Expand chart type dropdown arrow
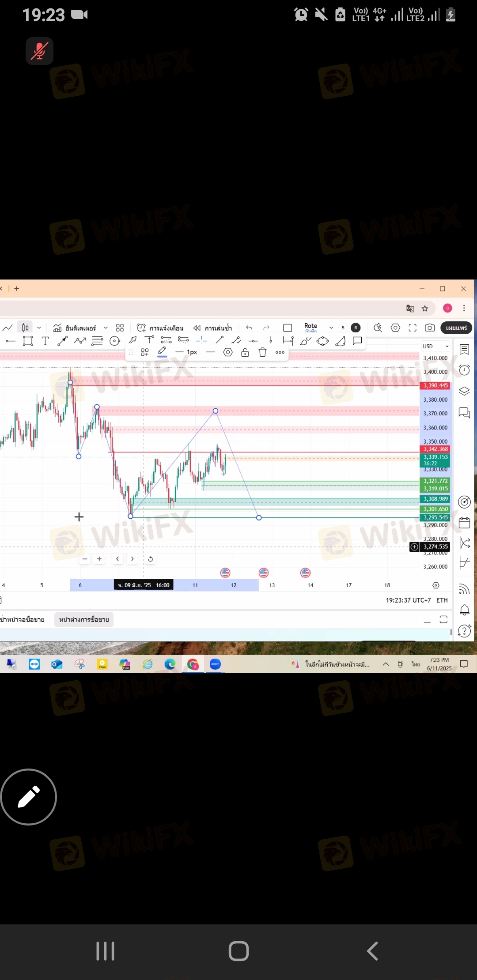Image resolution: width=477 pixels, height=980 pixels. pyautogui.click(x=39, y=328)
